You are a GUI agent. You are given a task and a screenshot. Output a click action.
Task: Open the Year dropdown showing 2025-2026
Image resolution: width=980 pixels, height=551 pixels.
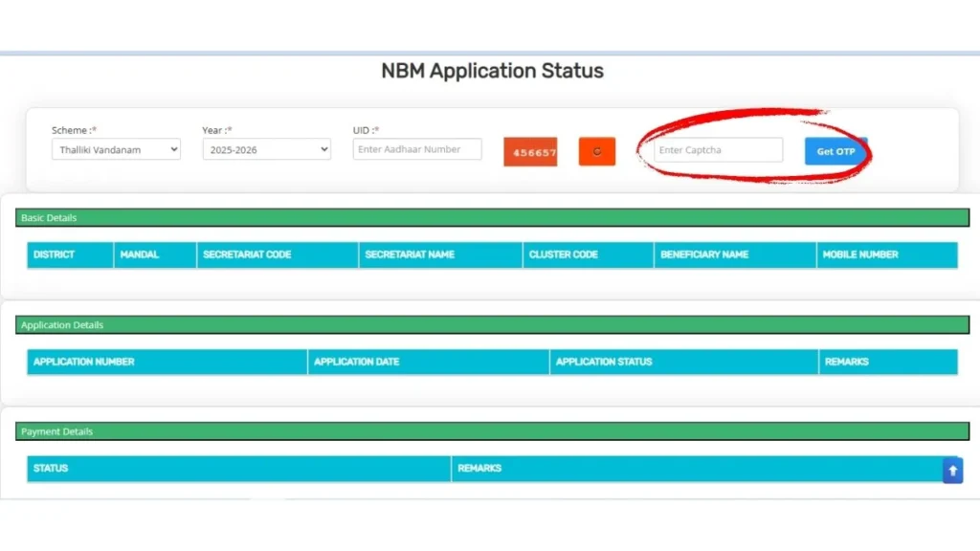coord(267,149)
